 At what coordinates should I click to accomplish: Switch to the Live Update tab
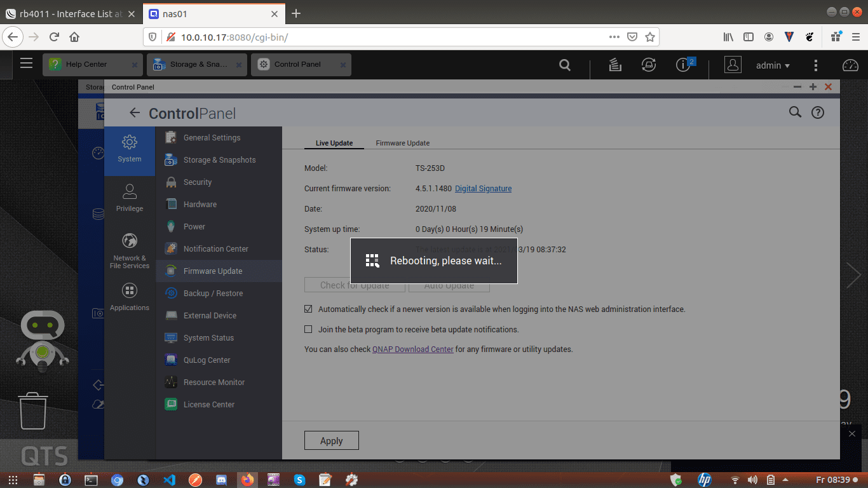[x=334, y=143]
